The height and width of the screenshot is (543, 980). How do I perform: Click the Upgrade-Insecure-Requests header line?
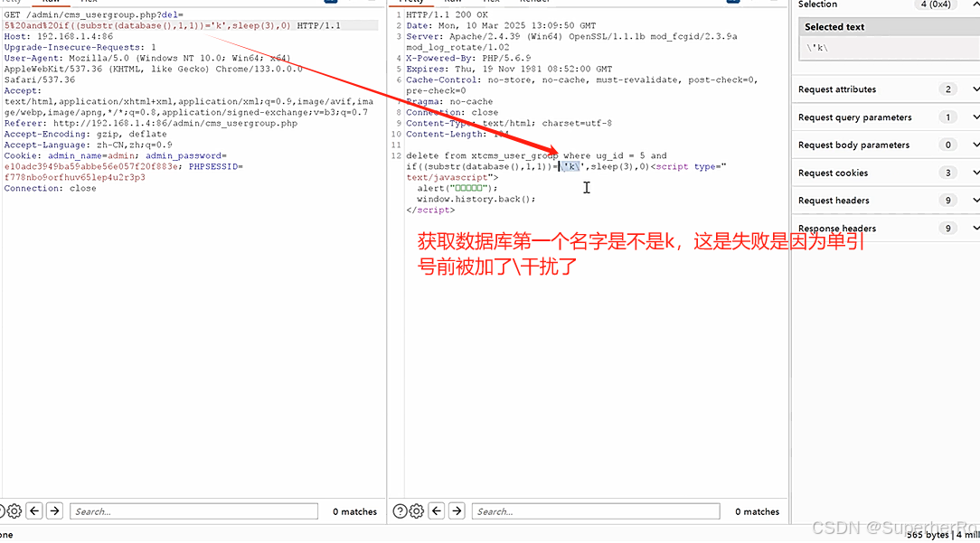point(80,47)
